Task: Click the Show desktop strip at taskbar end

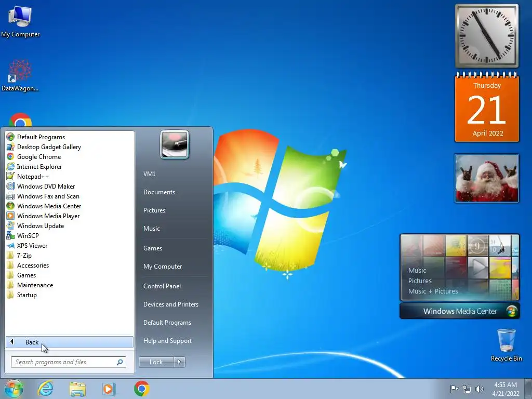Action: pyautogui.click(x=528, y=389)
